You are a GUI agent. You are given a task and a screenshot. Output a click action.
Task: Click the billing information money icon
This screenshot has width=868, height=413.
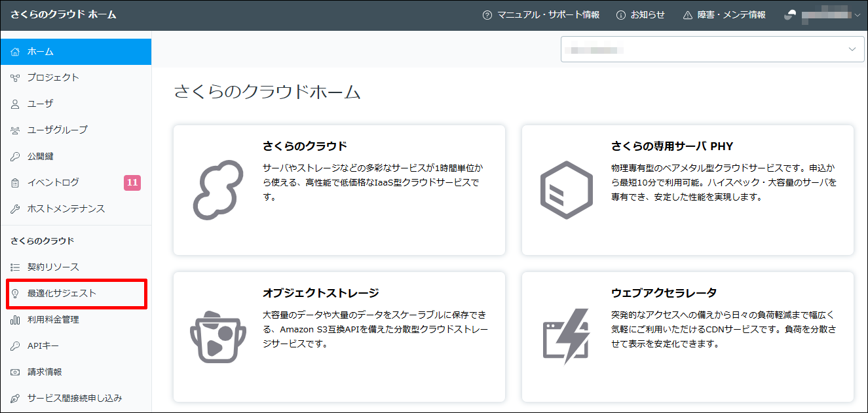tap(16, 372)
